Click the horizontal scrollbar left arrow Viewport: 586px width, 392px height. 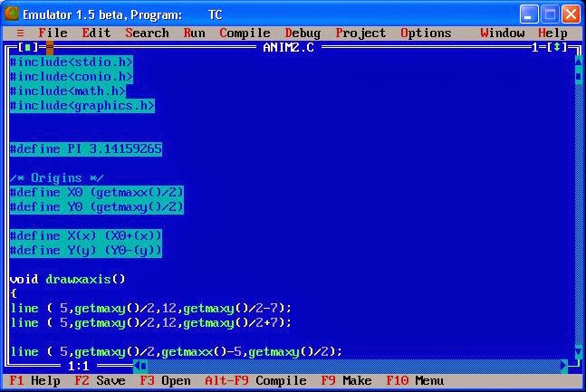click(137, 366)
